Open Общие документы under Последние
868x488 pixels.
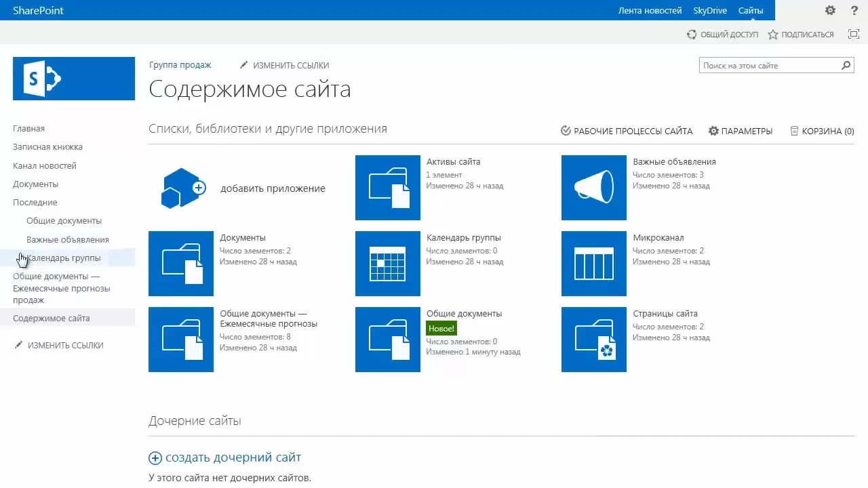point(64,220)
